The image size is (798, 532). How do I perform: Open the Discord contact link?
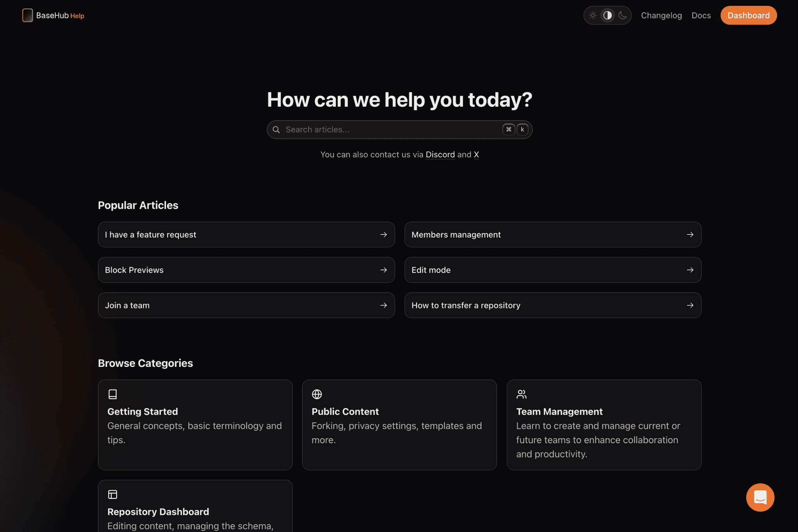[440, 155]
